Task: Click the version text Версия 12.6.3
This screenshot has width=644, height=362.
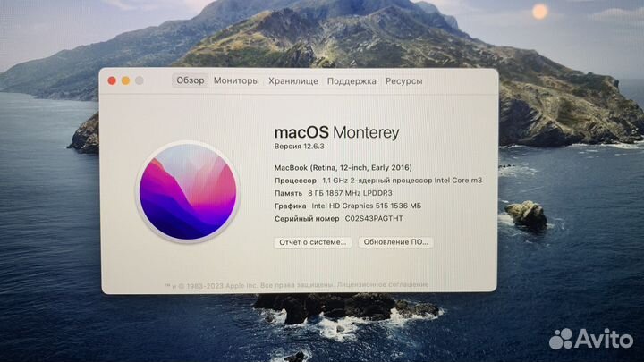Action: tap(300, 146)
